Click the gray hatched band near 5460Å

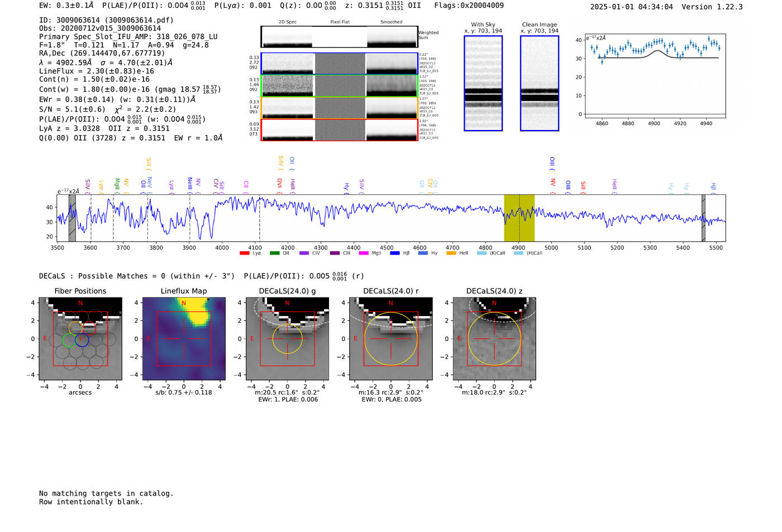click(704, 218)
